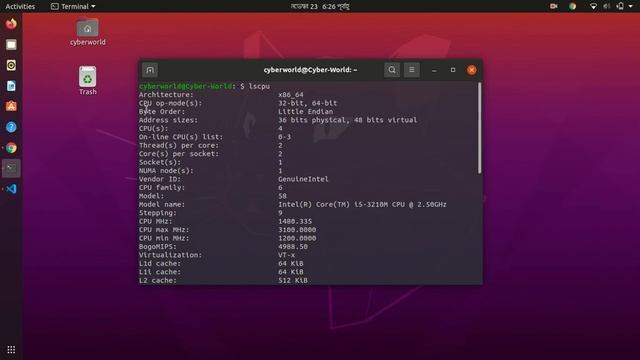Maximize the terminal window
This screenshot has width=640, height=360.
click(x=453, y=70)
